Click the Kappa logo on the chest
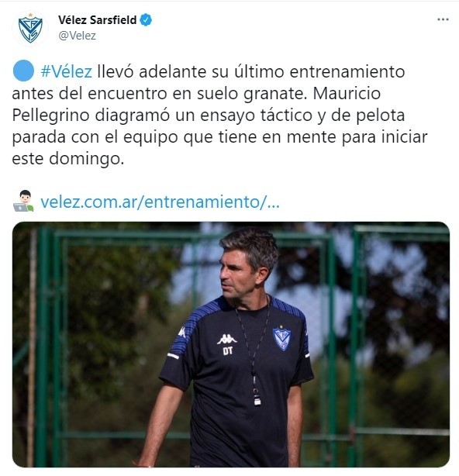 [x=226, y=339]
